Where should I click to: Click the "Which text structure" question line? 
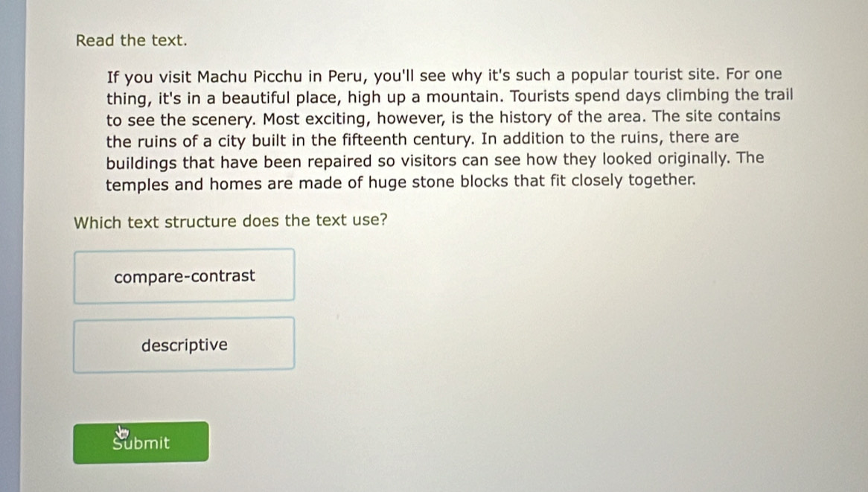(230, 221)
